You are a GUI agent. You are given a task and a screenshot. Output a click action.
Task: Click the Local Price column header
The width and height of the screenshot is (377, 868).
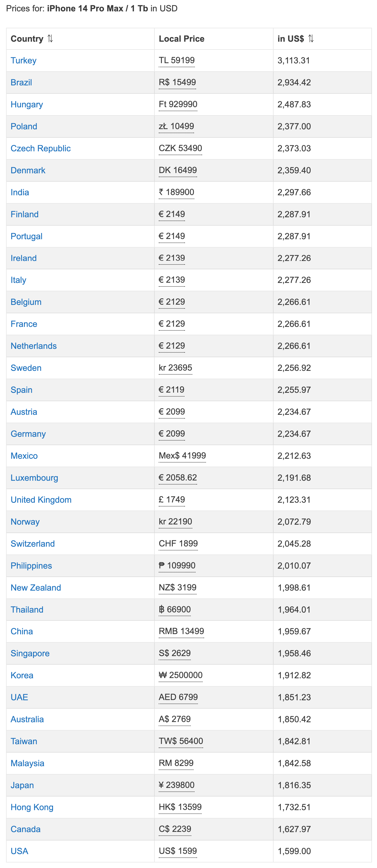click(x=181, y=39)
